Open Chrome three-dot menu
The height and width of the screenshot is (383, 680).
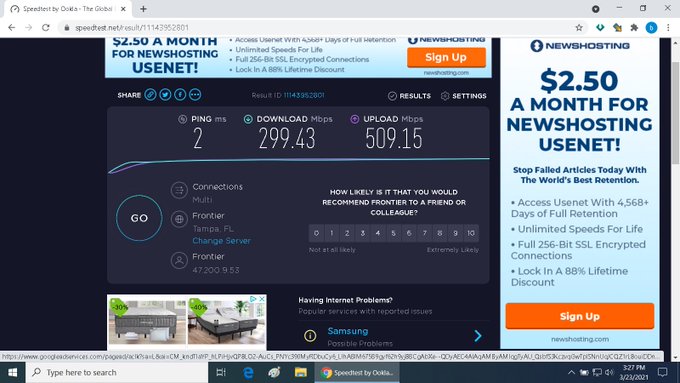[668, 27]
